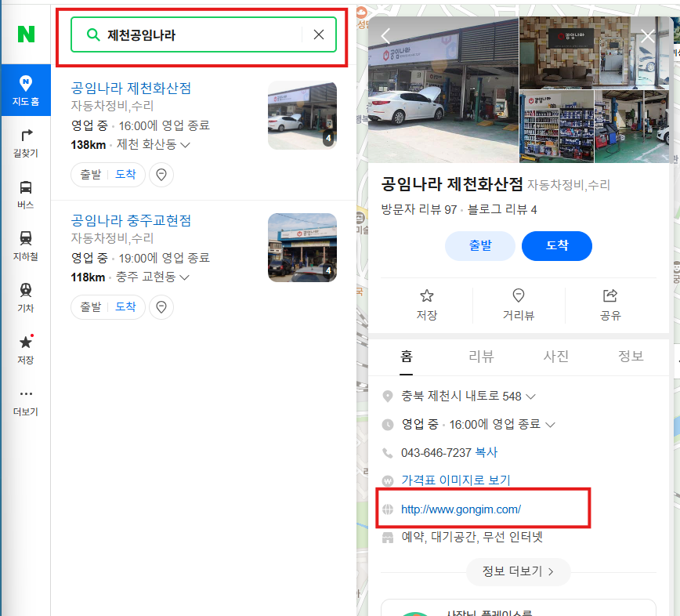This screenshot has height=616, width=680.
Task: Open the 공임나라 제천화산점 result title
Action: [x=131, y=88]
